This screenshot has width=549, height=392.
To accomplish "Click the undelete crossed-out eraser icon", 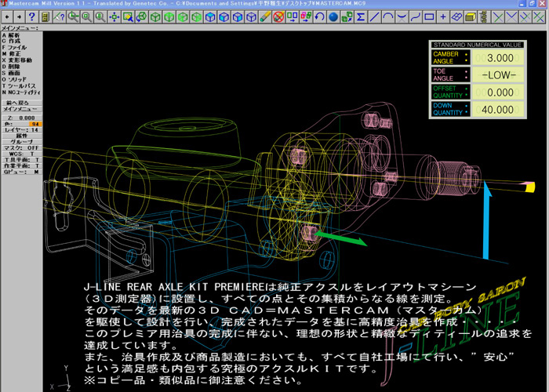I will [x=278, y=16].
